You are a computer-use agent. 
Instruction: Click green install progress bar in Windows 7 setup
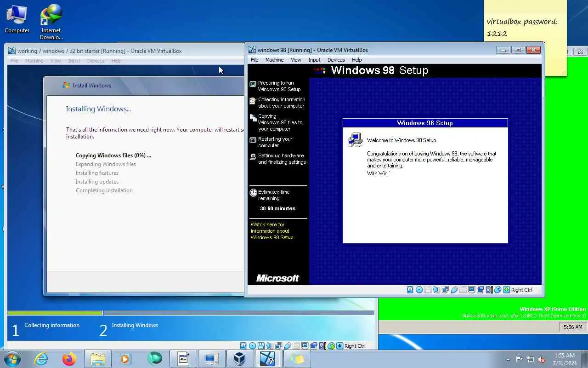(x=55, y=313)
